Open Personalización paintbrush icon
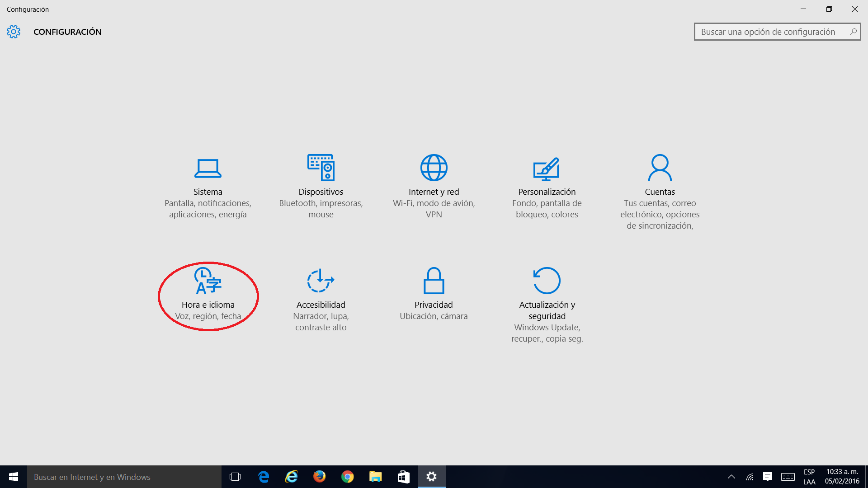This screenshot has width=868, height=488. click(x=547, y=169)
